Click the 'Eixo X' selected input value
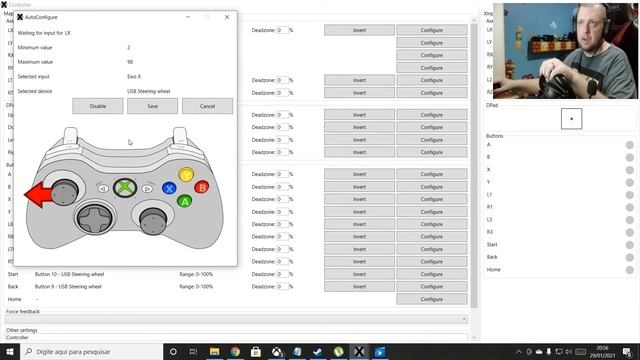 pyautogui.click(x=134, y=77)
